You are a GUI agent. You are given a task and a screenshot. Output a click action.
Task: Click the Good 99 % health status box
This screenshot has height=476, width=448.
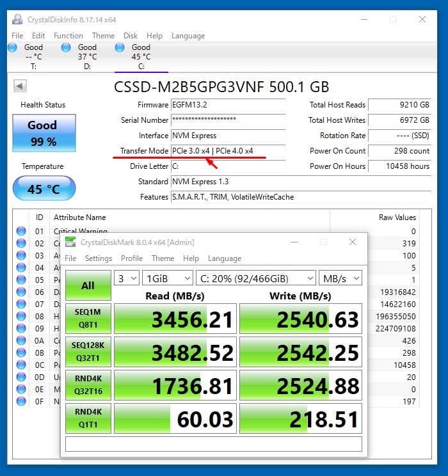(x=44, y=133)
